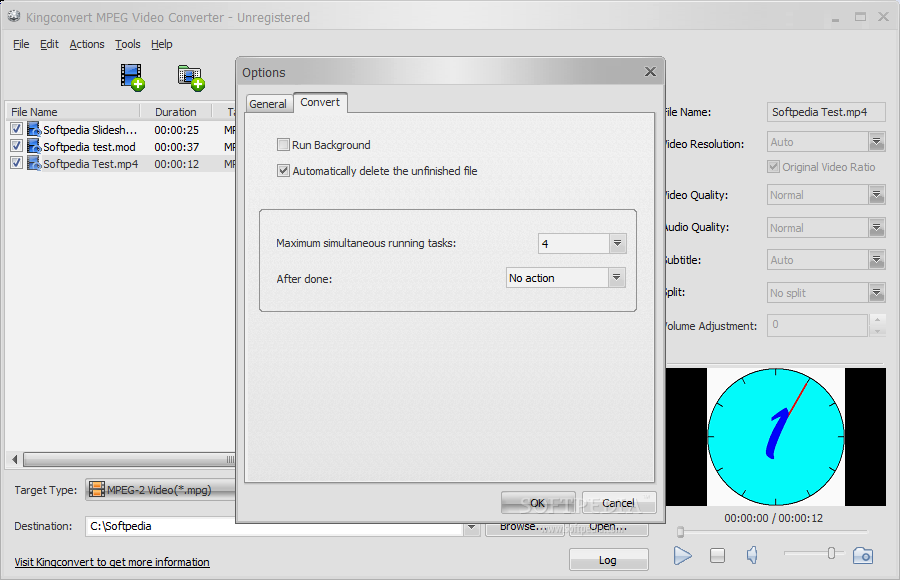
Task: Open the Edit menu
Action: point(49,44)
